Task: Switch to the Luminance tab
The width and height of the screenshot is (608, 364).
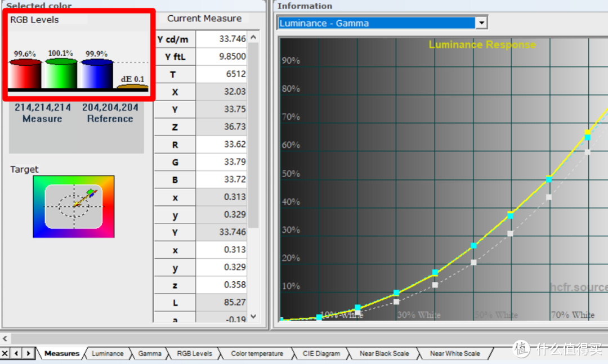Action: click(x=107, y=353)
